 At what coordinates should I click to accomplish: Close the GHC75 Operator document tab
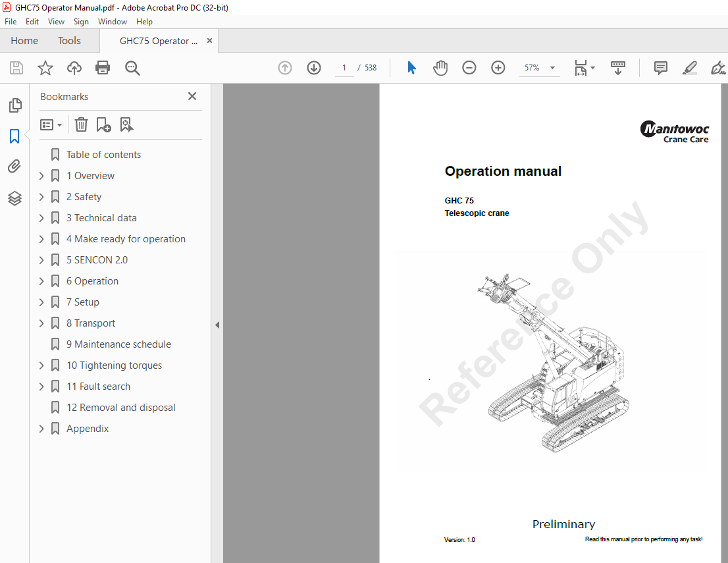pyautogui.click(x=209, y=41)
